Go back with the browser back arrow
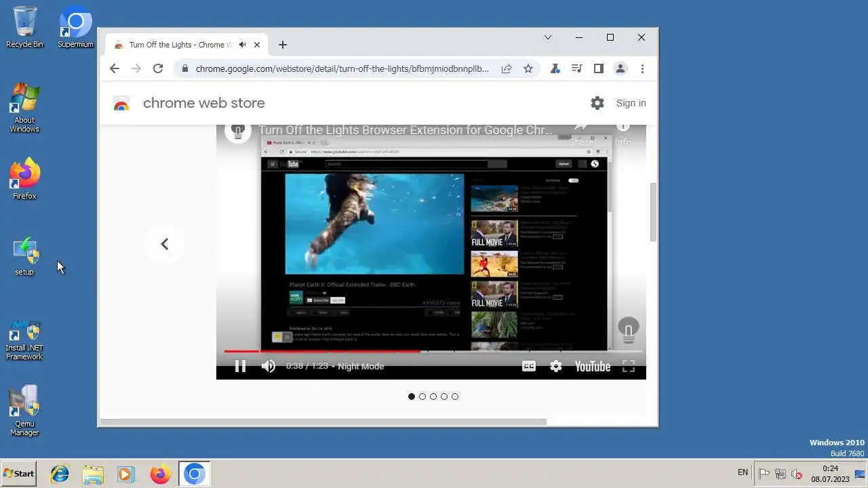868x488 pixels. (x=114, y=68)
